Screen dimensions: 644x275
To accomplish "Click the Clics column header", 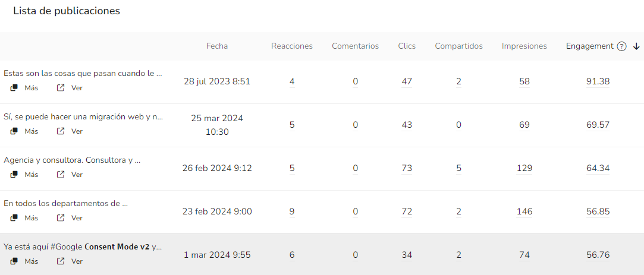I will pos(407,46).
